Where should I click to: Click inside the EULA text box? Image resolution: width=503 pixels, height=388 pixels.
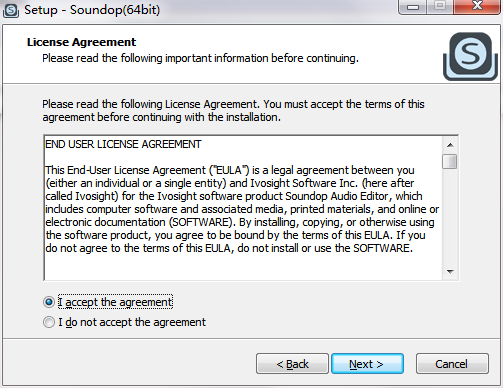tap(243, 208)
